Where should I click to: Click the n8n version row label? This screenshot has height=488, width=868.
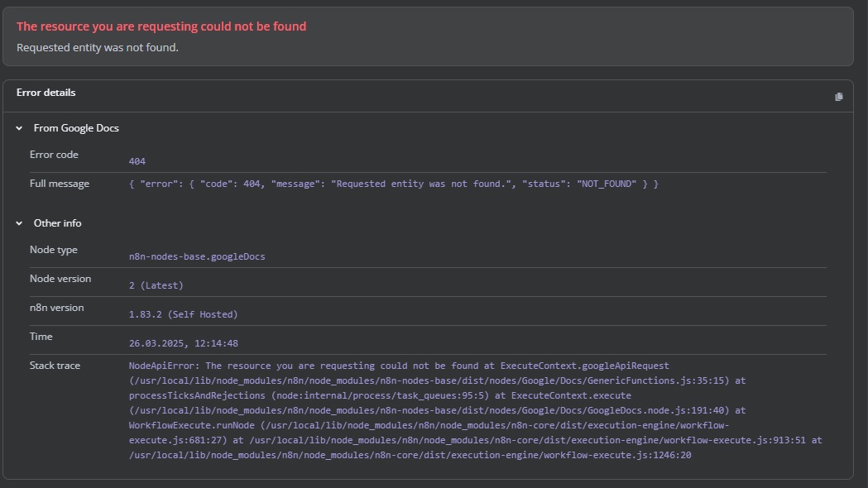[x=57, y=308]
